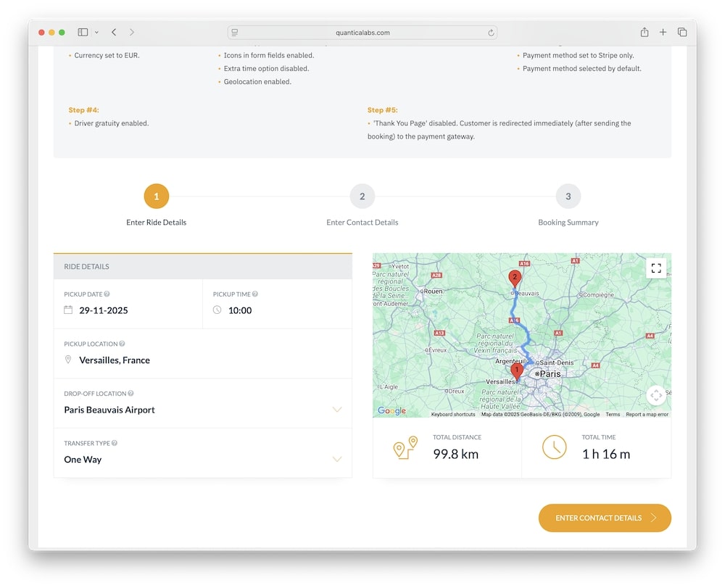Image resolution: width=725 pixels, height=588 pixels.
Task: Click the total distance route icon
Action: click(405, 447)
